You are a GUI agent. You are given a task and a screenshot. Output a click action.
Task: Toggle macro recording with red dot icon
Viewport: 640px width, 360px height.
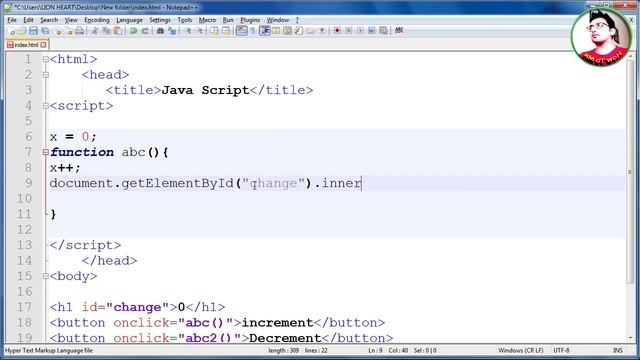pos(337,31)
